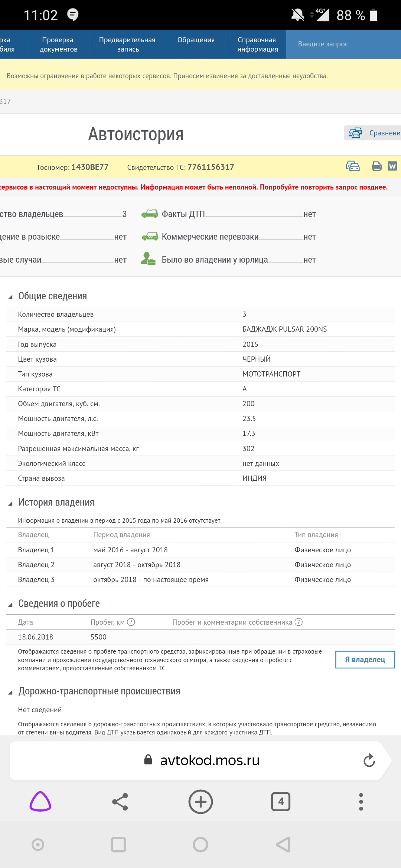Collapse the Сведения о пробеге section

(10, 605)
